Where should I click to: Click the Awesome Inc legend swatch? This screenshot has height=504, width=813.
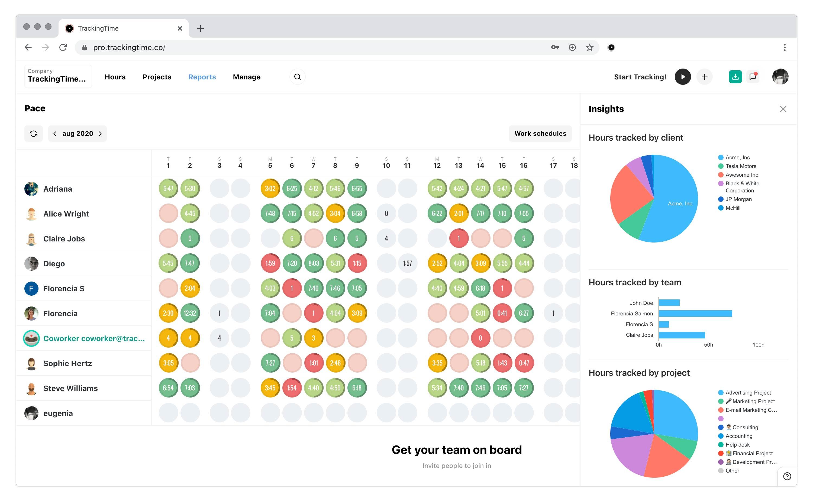pyautogui.click(x=720, y=175)
